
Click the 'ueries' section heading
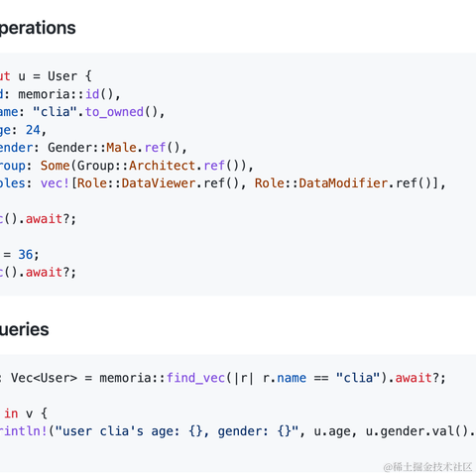tap(24, 329)
